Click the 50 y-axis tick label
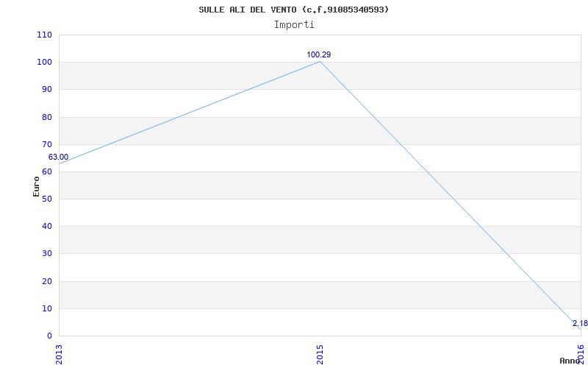The image size is (588, 368). coord(46,199)
